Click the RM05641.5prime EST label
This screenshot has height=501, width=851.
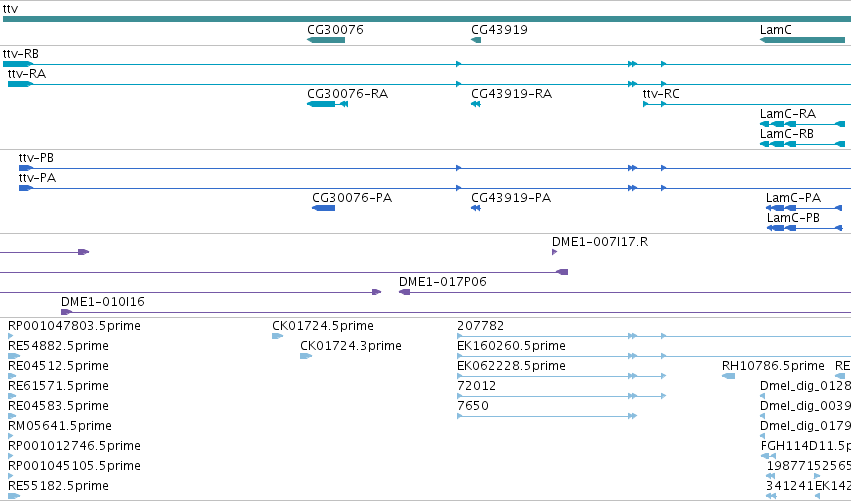(x=60, y=426)
